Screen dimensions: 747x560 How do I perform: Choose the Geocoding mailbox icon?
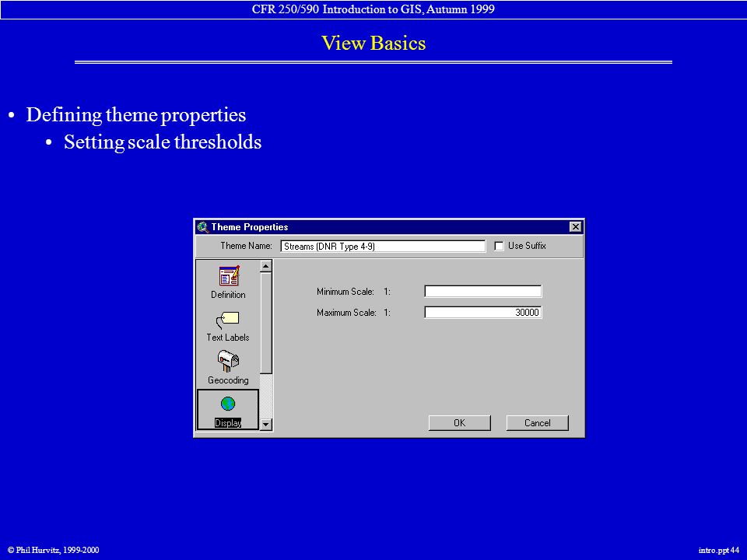pos(228,361)
